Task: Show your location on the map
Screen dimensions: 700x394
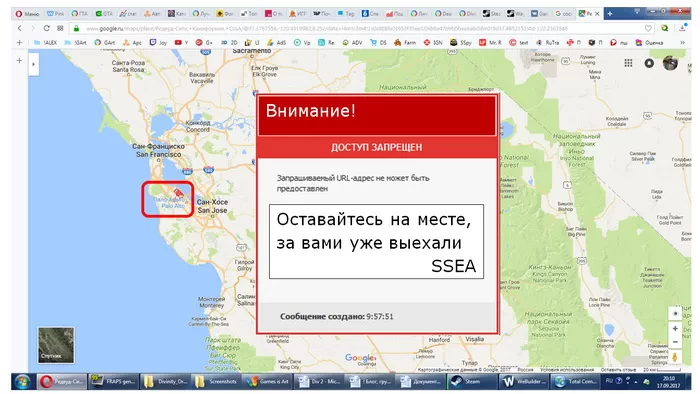Action: pos(675,313)
